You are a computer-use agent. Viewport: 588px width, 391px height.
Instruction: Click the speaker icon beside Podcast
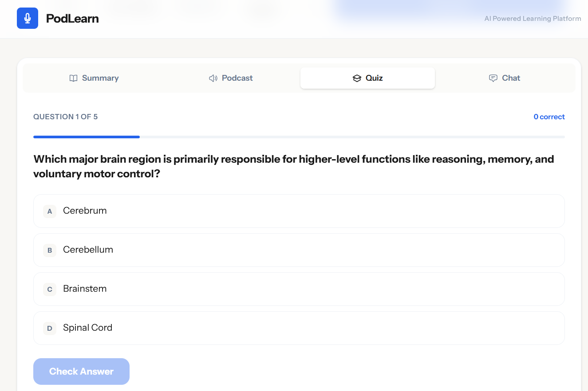(x=213, y=78)
